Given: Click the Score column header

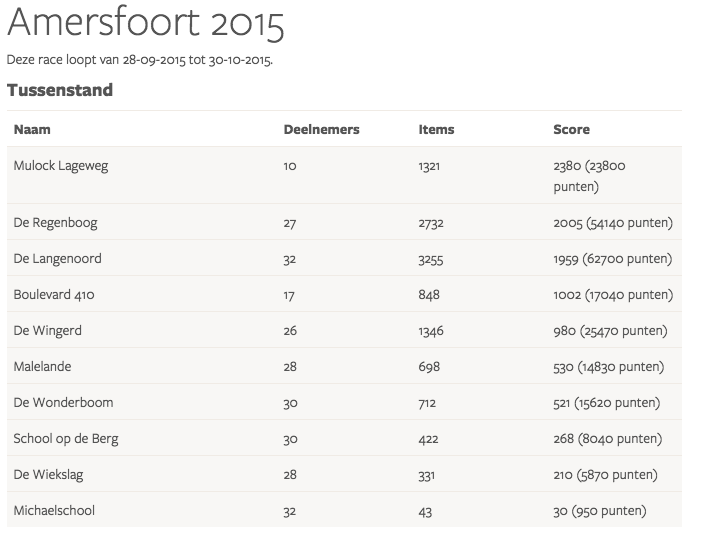Looking at the screenshot, I should pyautogui.click(x=571, y=129).
